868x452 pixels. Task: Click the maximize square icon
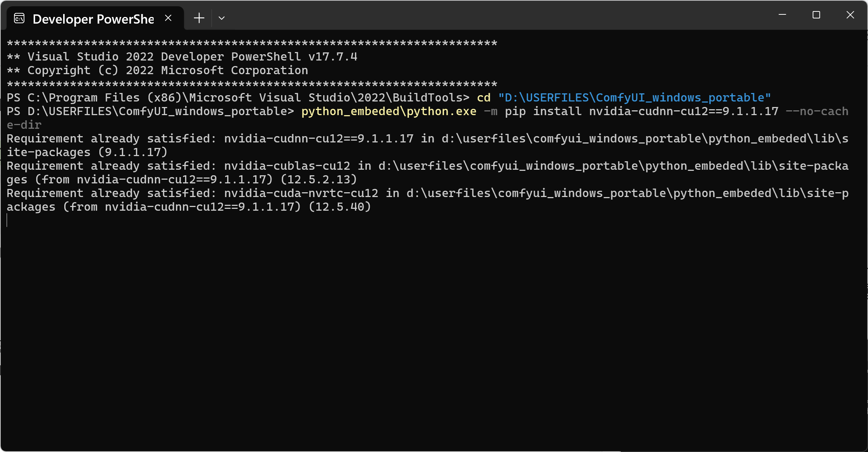tap(816, 15)
